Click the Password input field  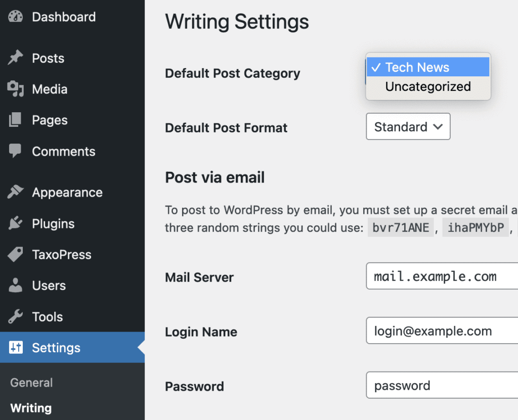point(442,385)
